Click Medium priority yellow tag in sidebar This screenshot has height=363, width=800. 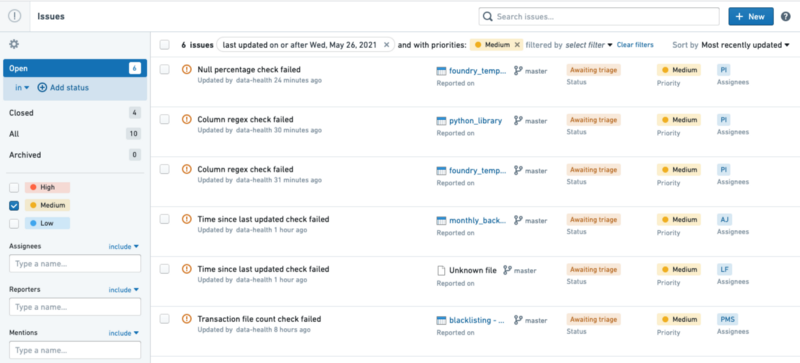point(47,205)
